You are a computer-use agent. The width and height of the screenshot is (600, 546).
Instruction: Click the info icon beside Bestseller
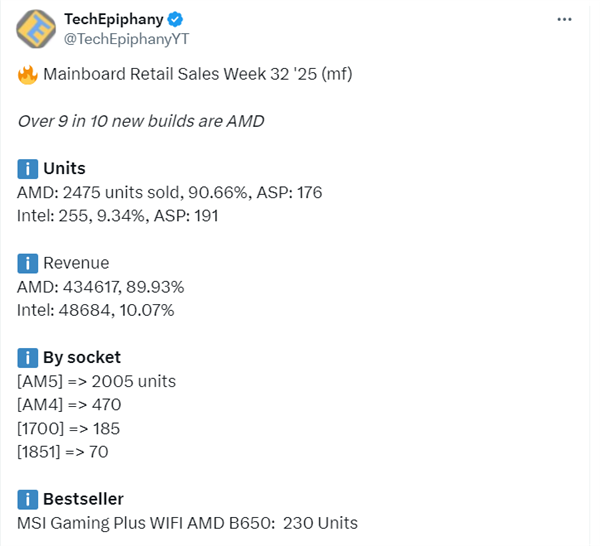pyautogui.click(x=27, y=499)
